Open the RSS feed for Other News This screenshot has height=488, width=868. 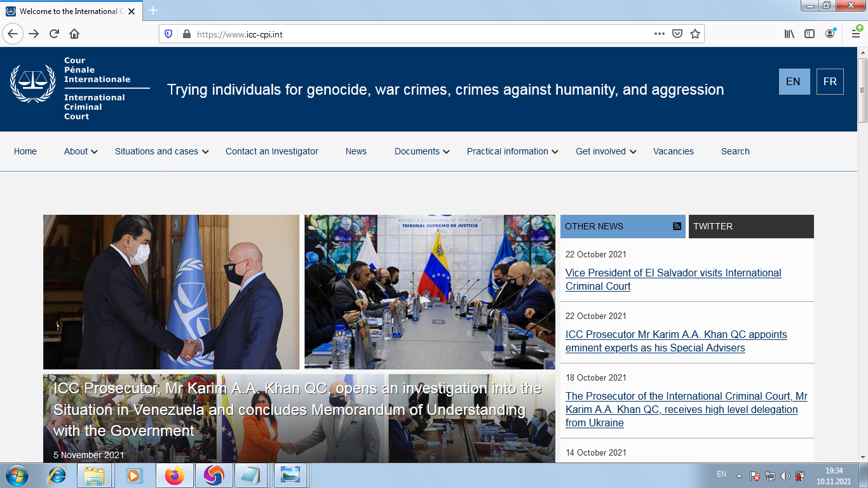(x=676, y=226)
